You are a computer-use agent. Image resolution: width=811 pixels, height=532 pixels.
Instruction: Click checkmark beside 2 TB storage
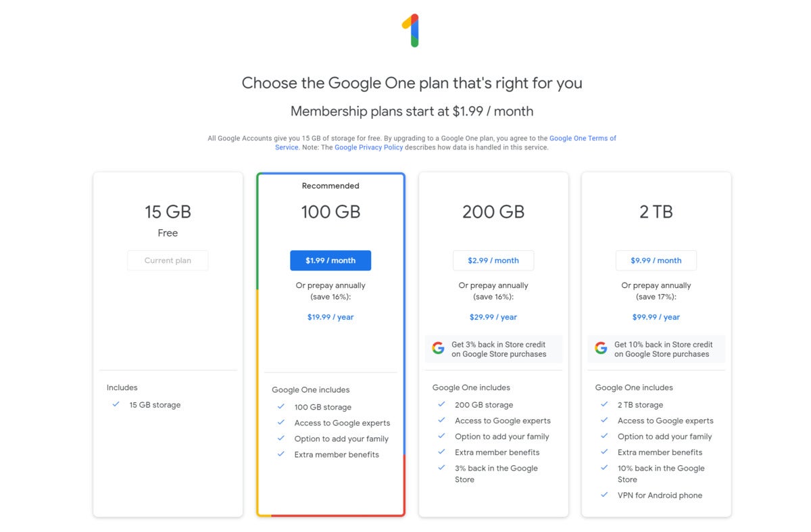pyautogui.click(x=604, y=404)
